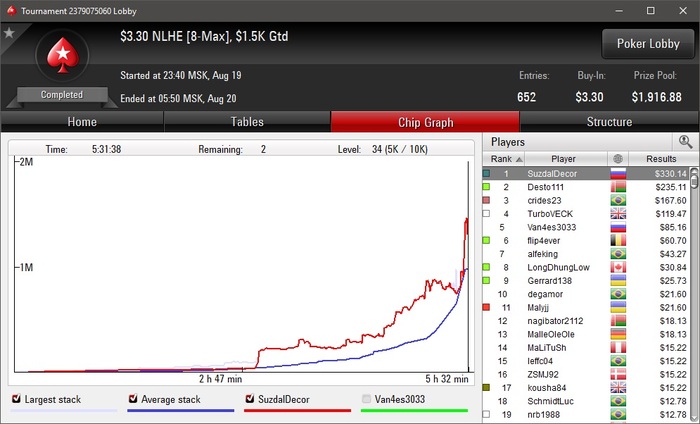Click TurboVECK's UK flag icon

(x=618, y=214)
